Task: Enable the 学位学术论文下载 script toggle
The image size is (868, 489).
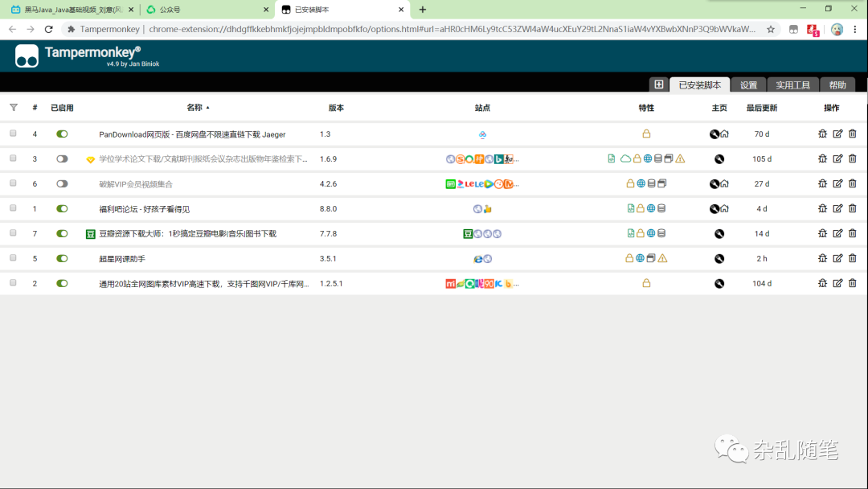Action: pyautogui.click(x=62, y=158)
